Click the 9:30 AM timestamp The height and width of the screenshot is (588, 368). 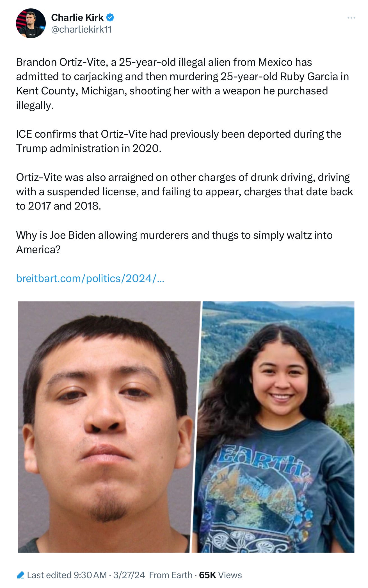(x=90, y=575)
